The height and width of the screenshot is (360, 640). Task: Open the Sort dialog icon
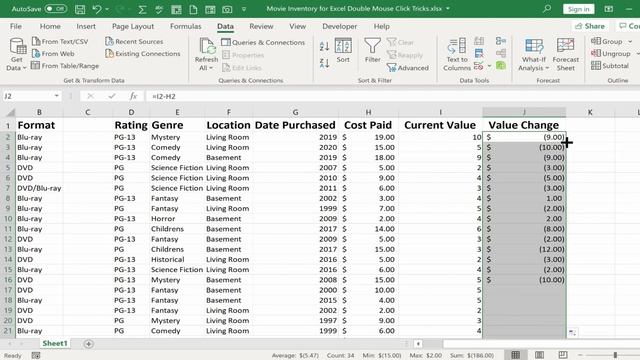(x=343, y=51)
